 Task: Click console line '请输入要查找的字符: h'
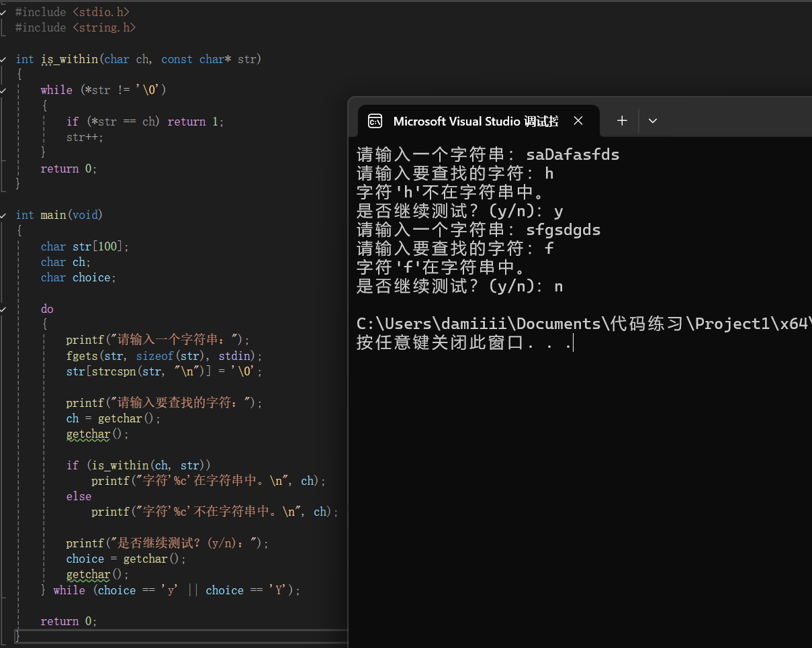[455, 174]
